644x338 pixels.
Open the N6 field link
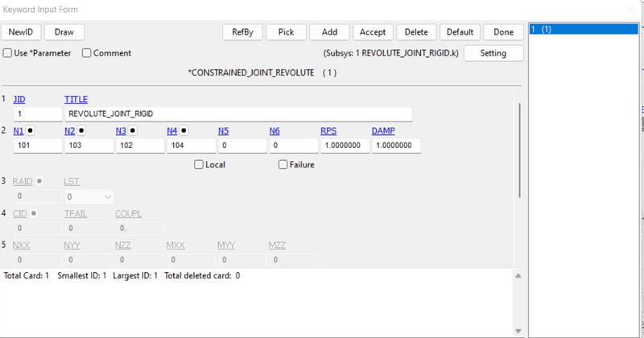pos(275,131)
